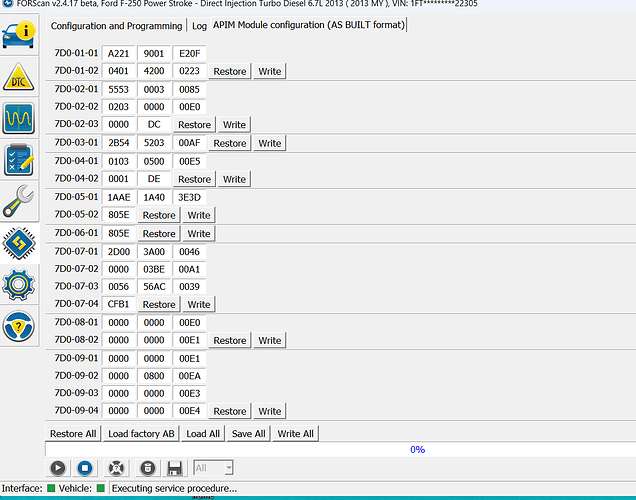The width and height of the screenshot is (636, 500).
Task: Click Restore for row 7D0-06-01
Action: click(159, 234)
